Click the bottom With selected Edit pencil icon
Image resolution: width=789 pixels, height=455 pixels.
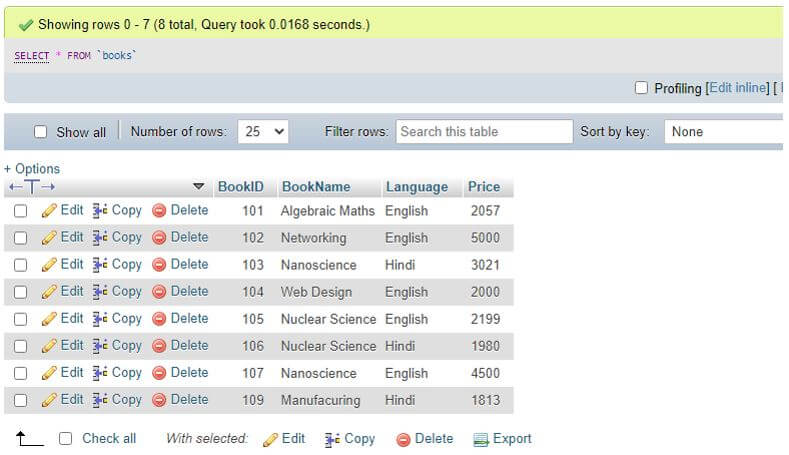[270, 440]
